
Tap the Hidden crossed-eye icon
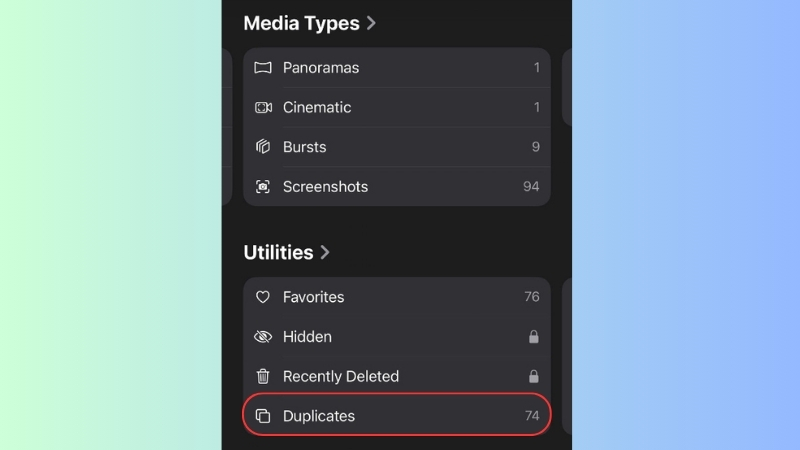(263, 337)
